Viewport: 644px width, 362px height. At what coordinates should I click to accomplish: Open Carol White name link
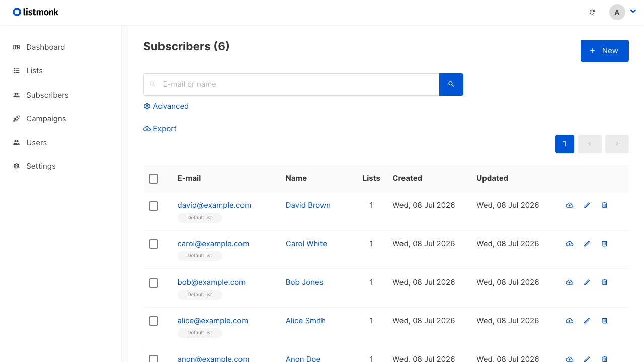click(306, 244)
